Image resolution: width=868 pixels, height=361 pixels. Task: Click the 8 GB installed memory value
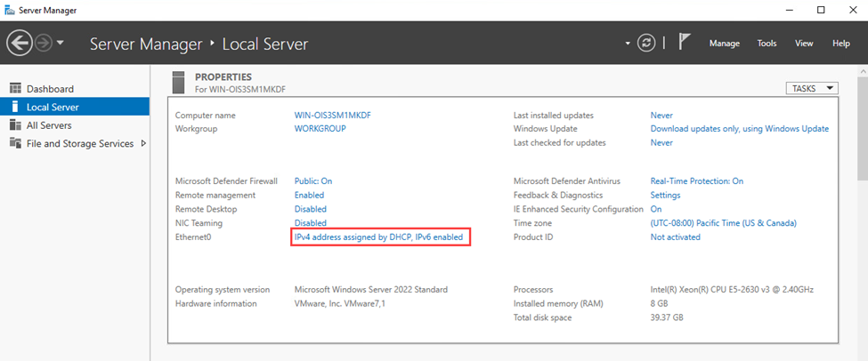[660, 303]
